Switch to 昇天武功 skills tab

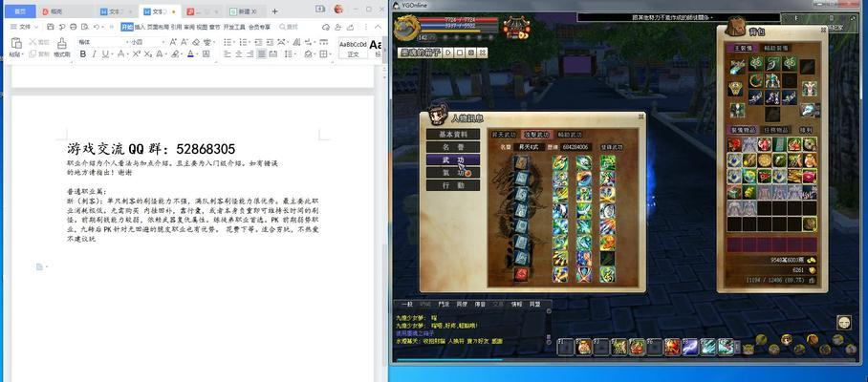505,135
